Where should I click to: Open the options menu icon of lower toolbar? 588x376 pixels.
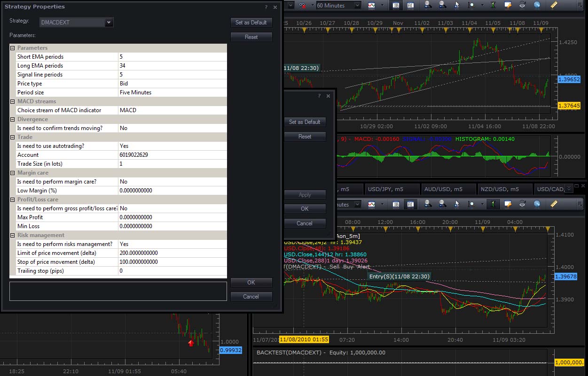coord(580,204)
